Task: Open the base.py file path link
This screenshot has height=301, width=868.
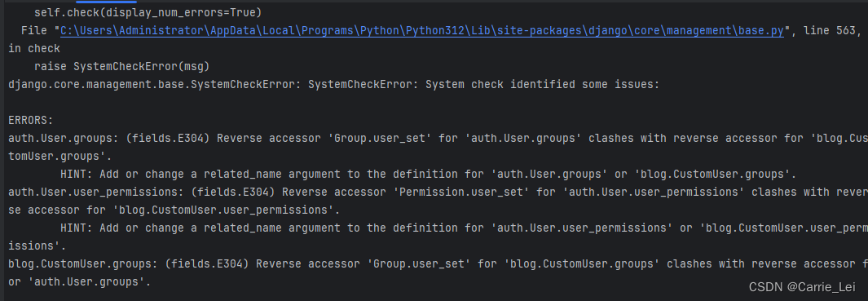Action: 422,31
